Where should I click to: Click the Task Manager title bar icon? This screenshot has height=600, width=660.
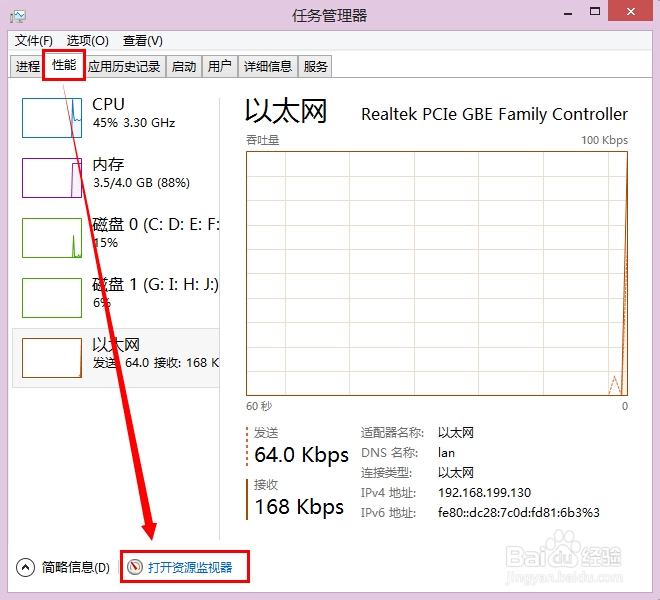18,16
